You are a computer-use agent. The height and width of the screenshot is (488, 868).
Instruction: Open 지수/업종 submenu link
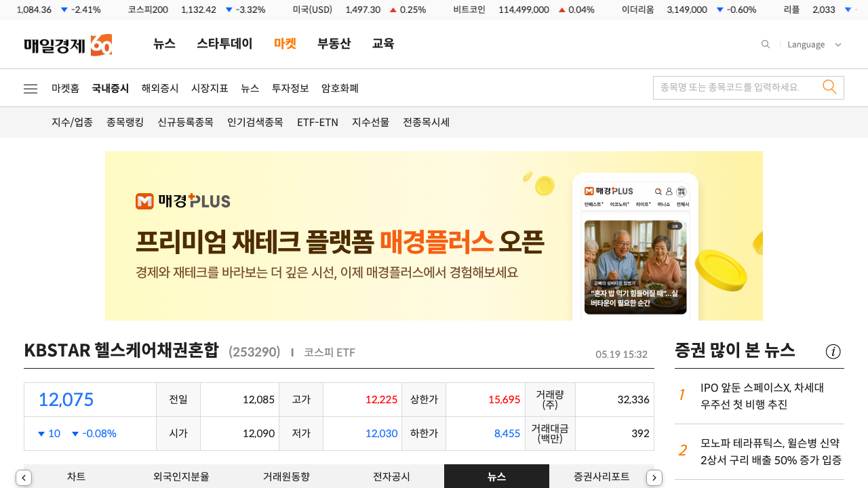[72, 123]
